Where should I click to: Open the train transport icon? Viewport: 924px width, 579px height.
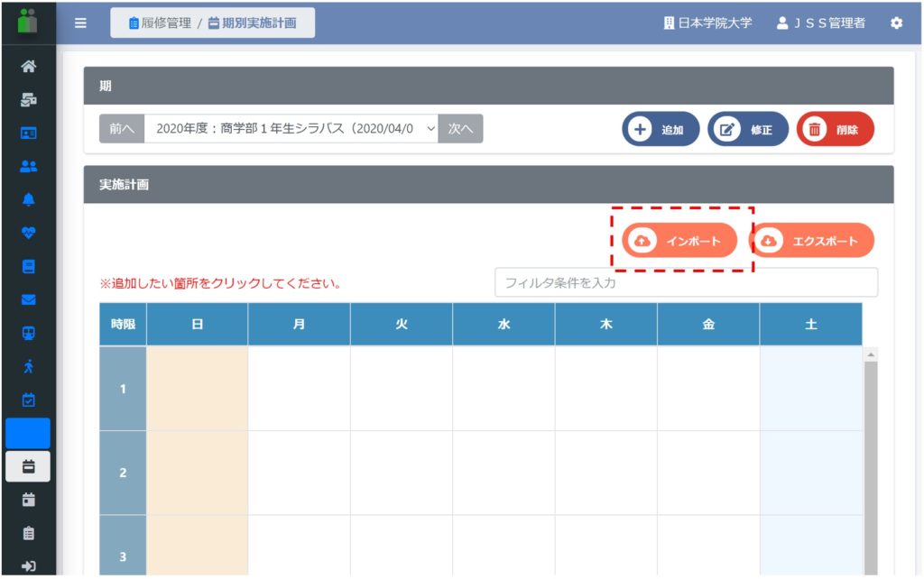click(28, 333)
